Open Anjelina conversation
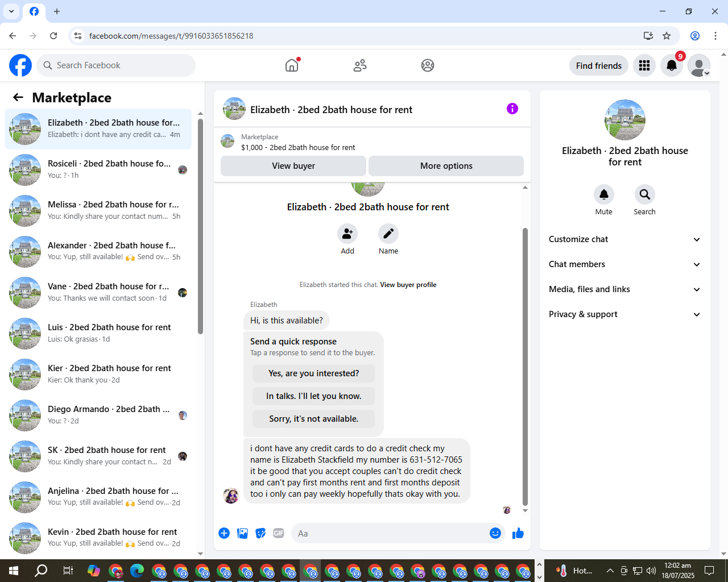Screen dimensions: 728x582 pyautogui.click(x=98, y=497)
